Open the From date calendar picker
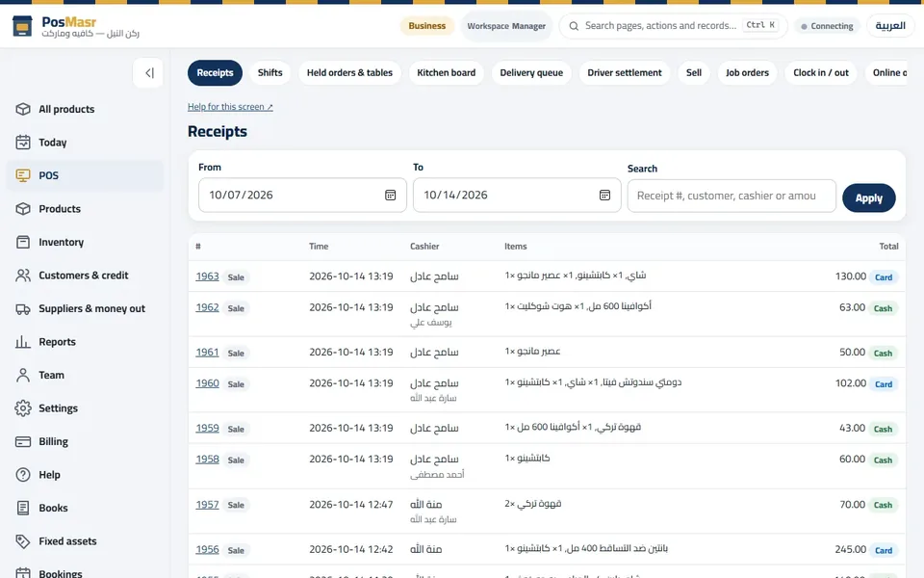924x578 pixels. coord(390,196)
